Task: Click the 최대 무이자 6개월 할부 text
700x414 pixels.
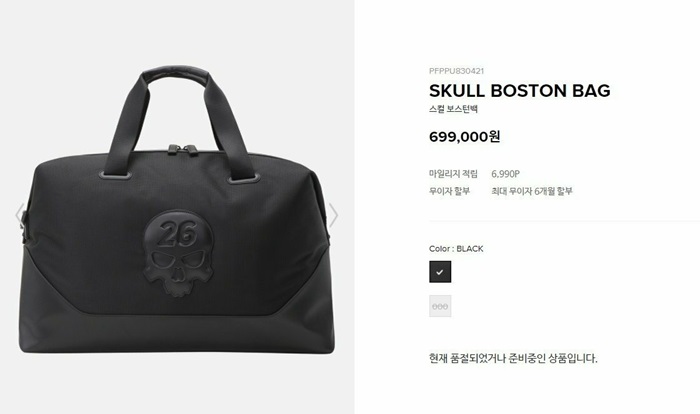Action: click(532, 191)
